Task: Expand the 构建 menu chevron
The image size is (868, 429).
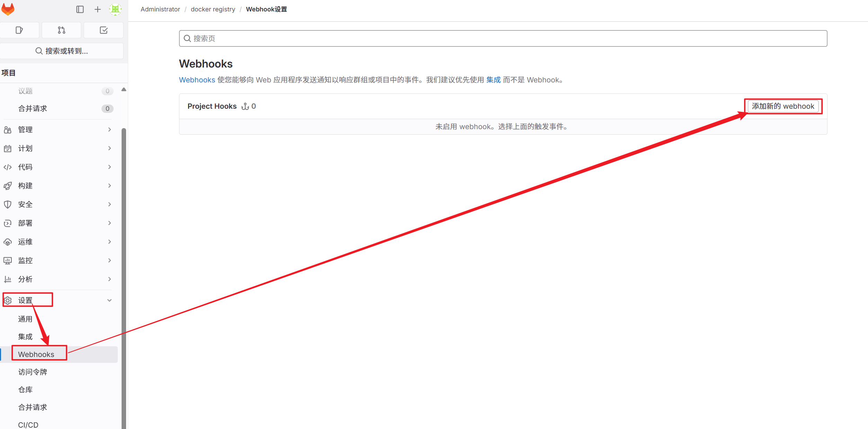Action: (x=109, y=186)
